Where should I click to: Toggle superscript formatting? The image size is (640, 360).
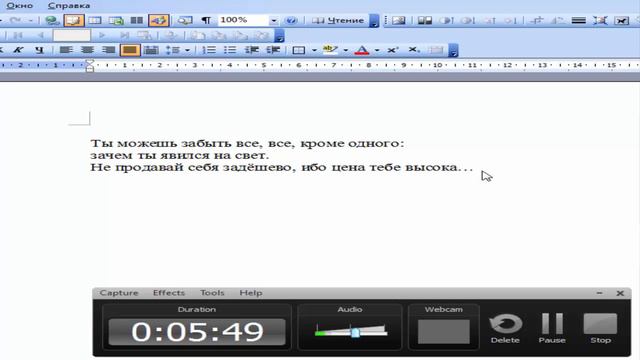393,50
